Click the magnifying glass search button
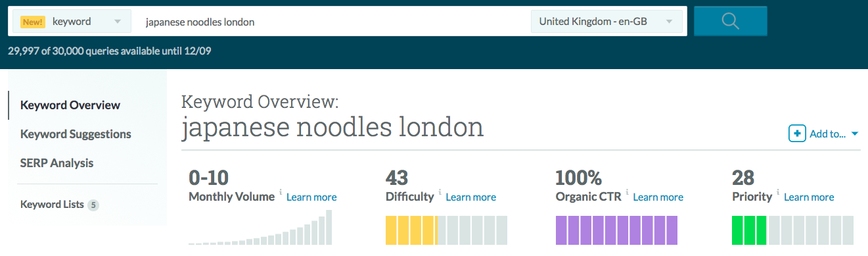The height and width of the screenshot is (256, 868). tap(730, 21)
